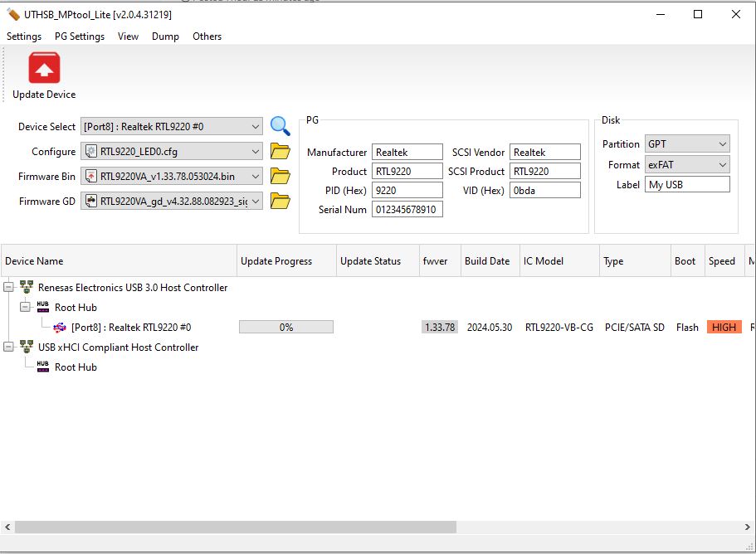
Task: Open the PG Settings menu
Action: pyautogui.click(x=80, y=36)
